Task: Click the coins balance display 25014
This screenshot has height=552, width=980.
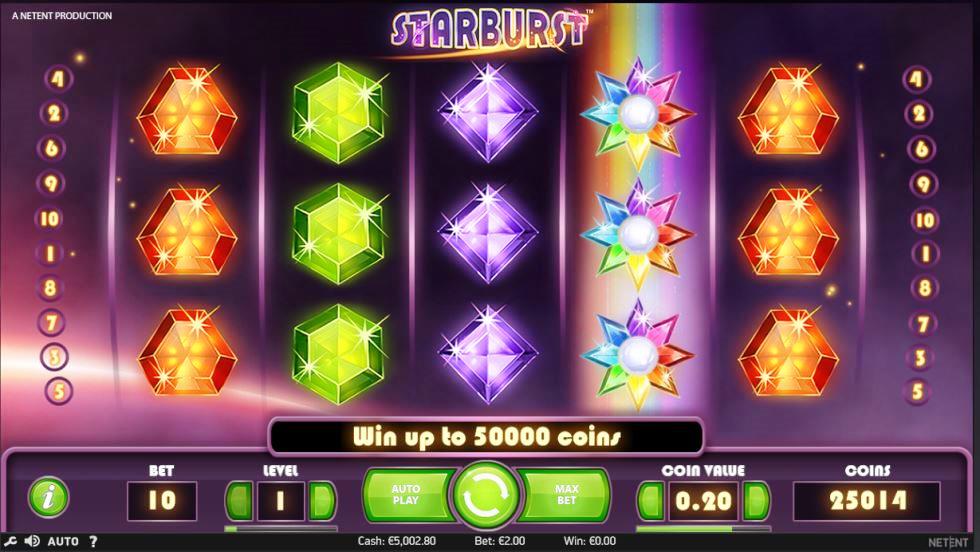Action: pos(867,501)
